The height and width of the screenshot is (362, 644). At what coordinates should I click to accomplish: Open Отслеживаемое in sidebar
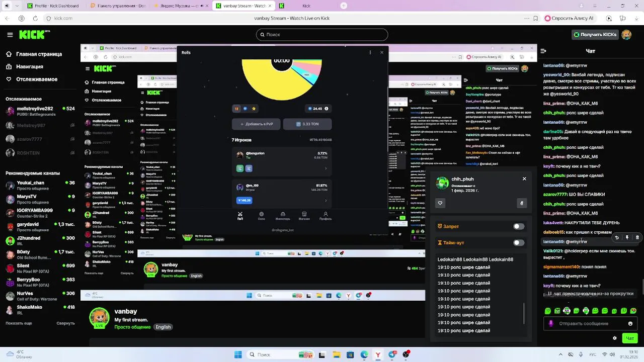(x=31, y=79)
